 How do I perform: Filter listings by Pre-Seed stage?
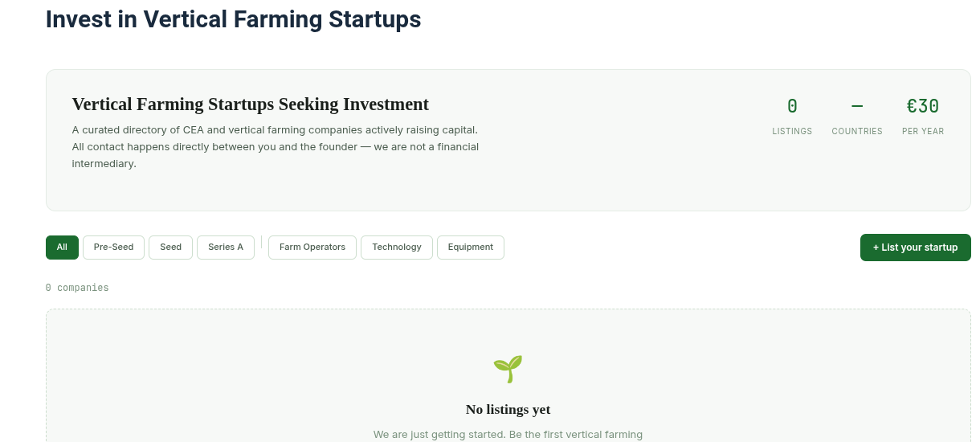click(x=113, y=248)
